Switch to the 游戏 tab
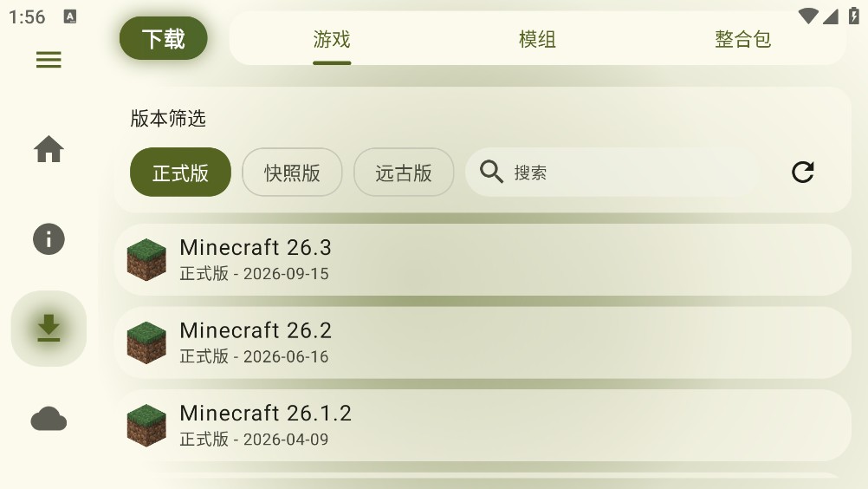Viewport: 868px width, 489px height. 332,39
